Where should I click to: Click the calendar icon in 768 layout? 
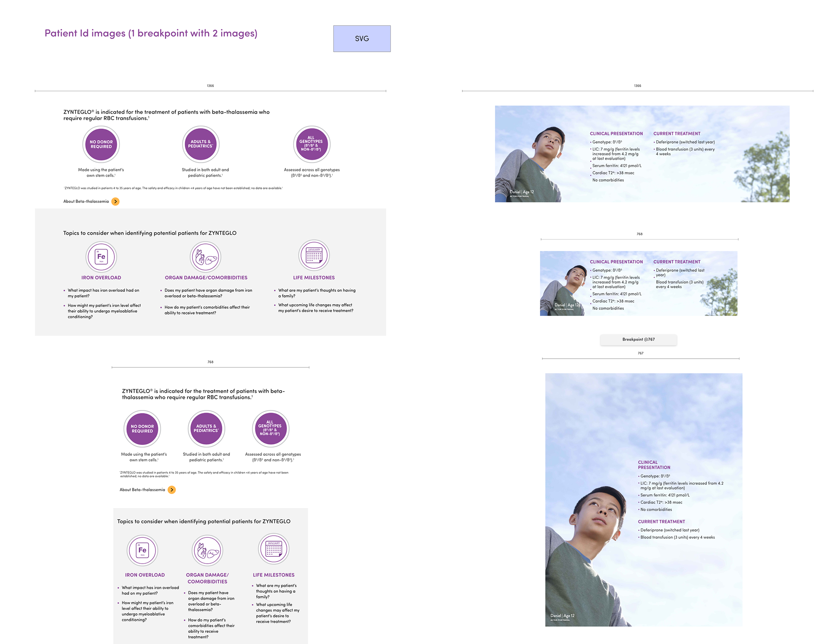point(274,549)
